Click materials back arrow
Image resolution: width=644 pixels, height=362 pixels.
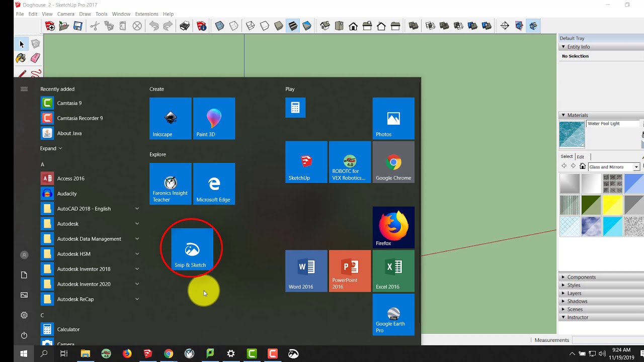point(564,166)
